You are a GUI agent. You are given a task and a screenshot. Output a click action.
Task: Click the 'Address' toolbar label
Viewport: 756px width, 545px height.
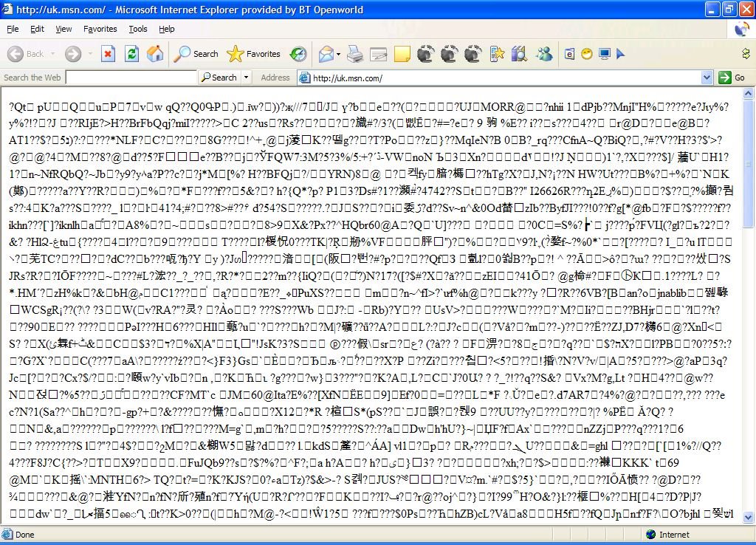[x=275, y=77]
